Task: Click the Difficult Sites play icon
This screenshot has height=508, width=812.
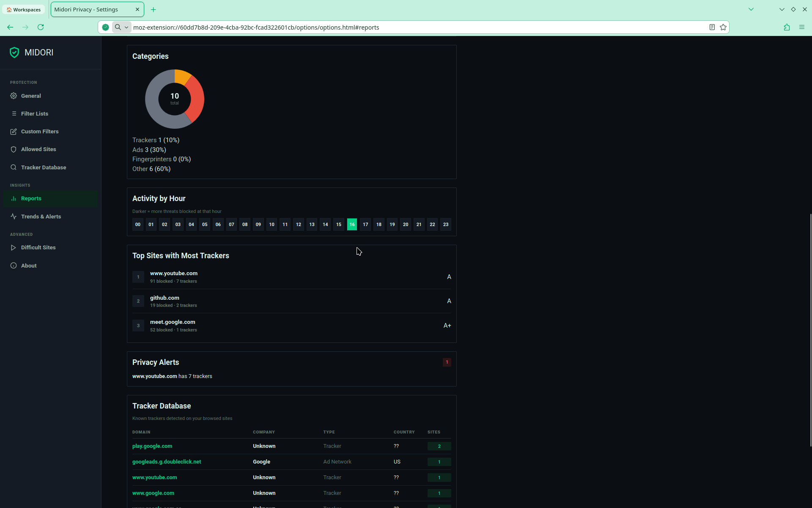Action: tap(14, 248)
